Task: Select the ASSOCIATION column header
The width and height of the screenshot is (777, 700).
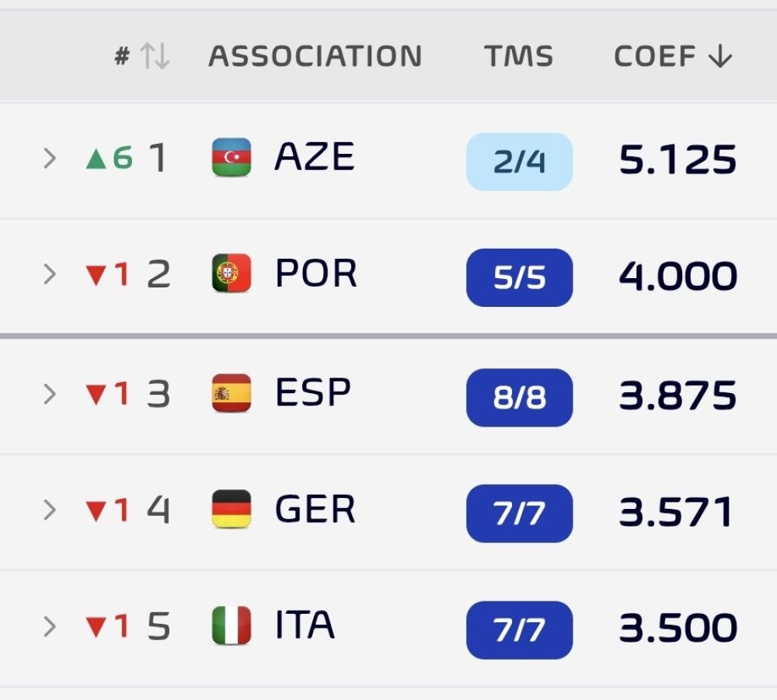Action: coord(315,55)
